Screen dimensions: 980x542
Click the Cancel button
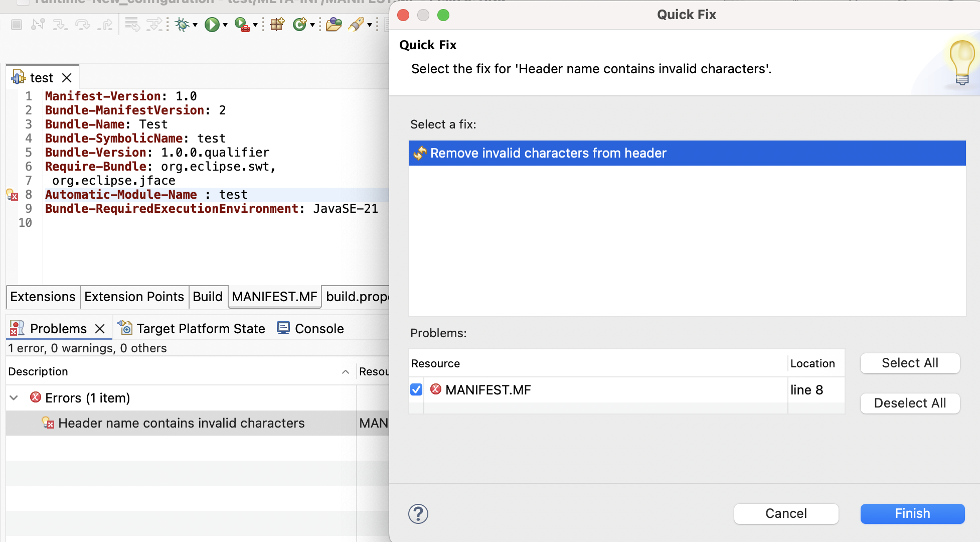[786, 513]
